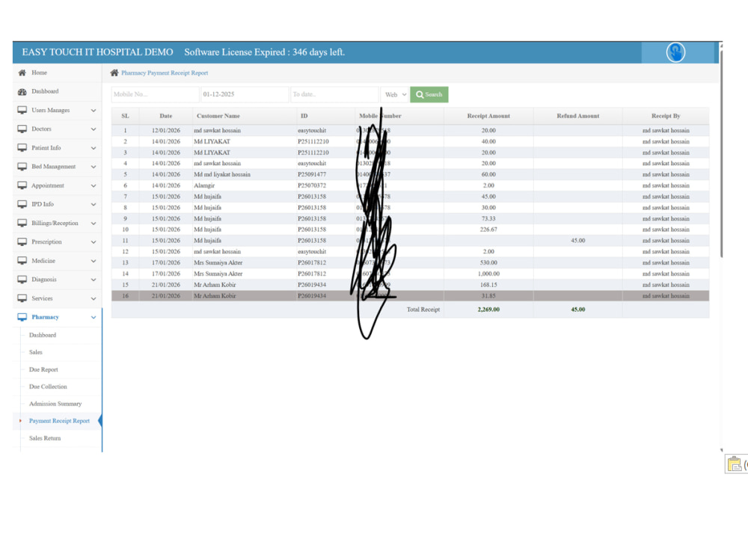Expand the Doctors menu chevron
748x560 pixels.
pyautogui.click(x=93, y=129)
